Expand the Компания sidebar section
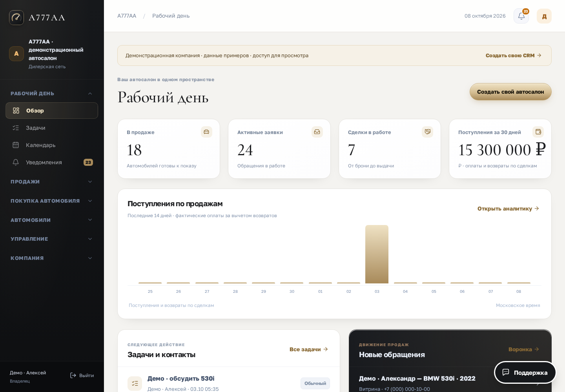 pyautogui.click(x=52, y=258)
